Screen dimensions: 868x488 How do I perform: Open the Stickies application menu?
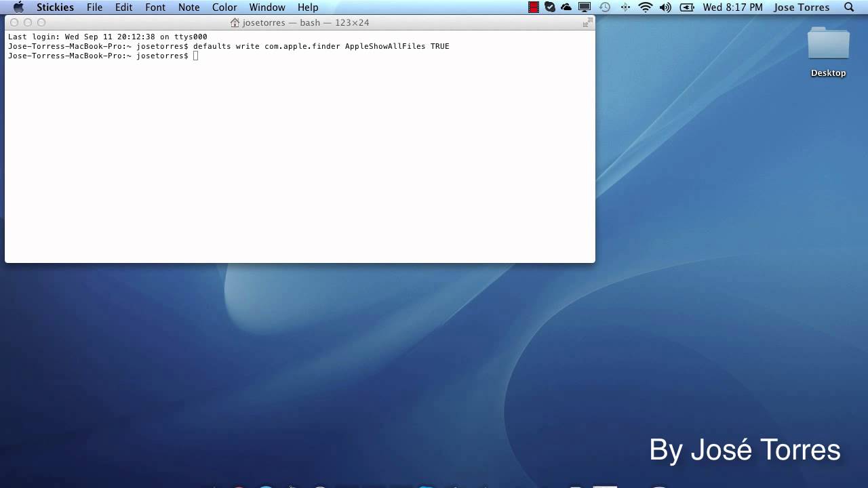click(x=55, y=7)
